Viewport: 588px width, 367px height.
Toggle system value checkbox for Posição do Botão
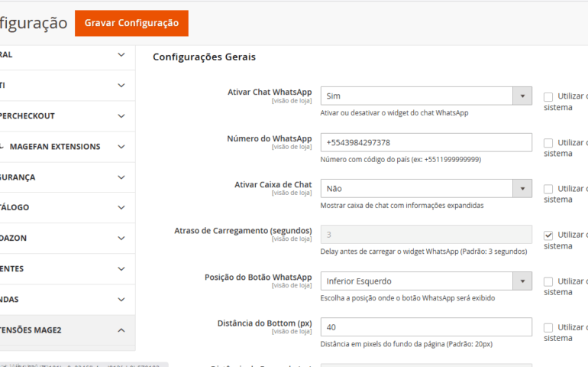(548, 281)
